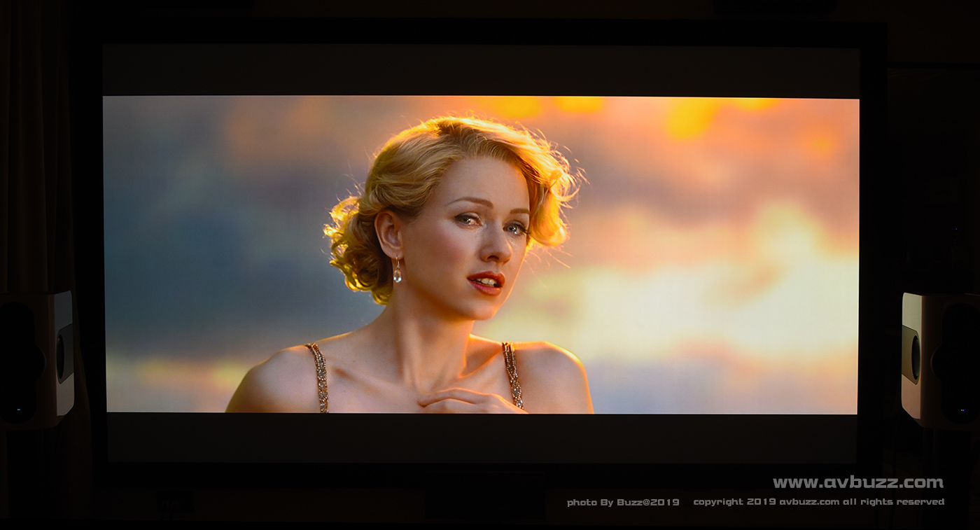Click the left speaker cabinet
Image resolution: width=980 pixels, height=530 pixels.
click(38, 357)
